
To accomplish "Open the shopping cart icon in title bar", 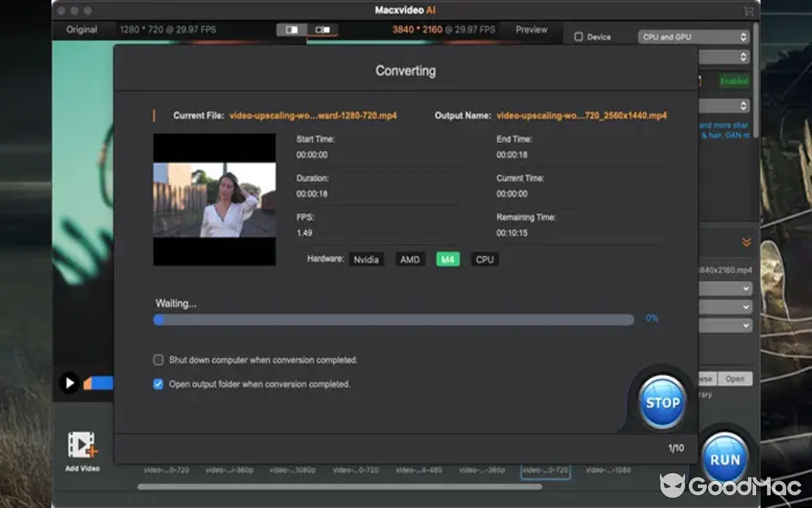I will coord(749,11).
